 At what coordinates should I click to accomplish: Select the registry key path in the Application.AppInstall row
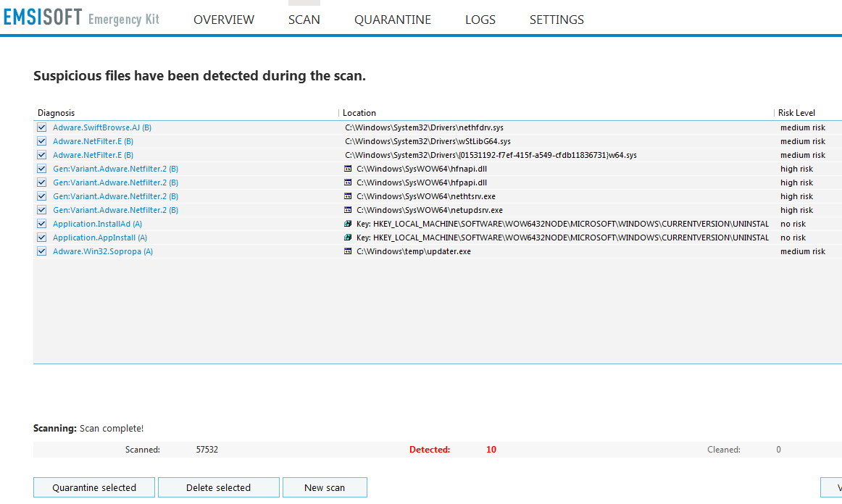coord(563,238)
